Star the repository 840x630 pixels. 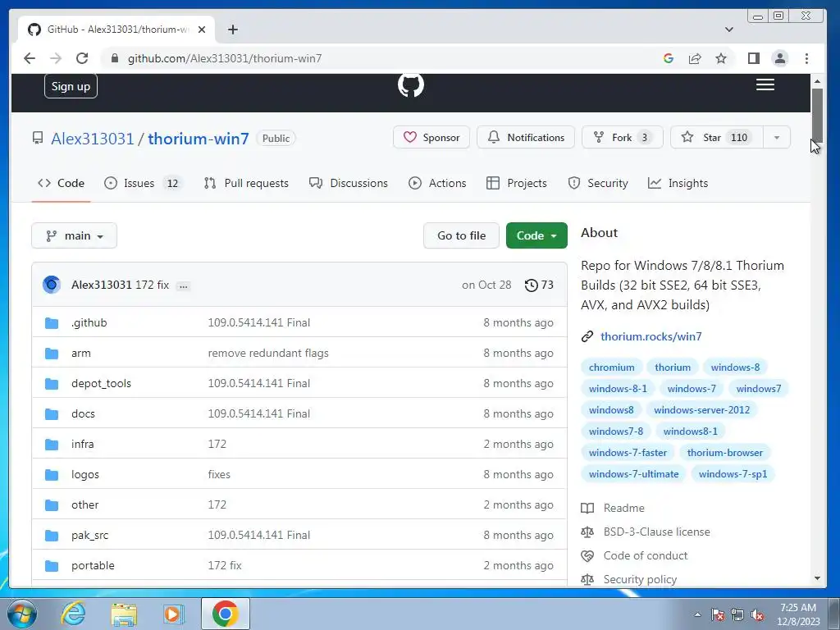point(717,138)
